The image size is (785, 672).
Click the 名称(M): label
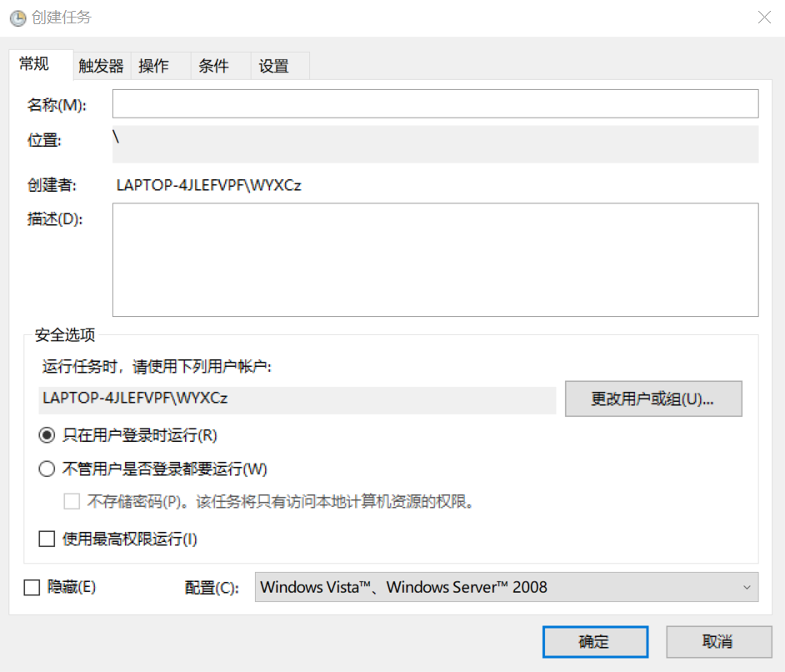pos(57,105)
